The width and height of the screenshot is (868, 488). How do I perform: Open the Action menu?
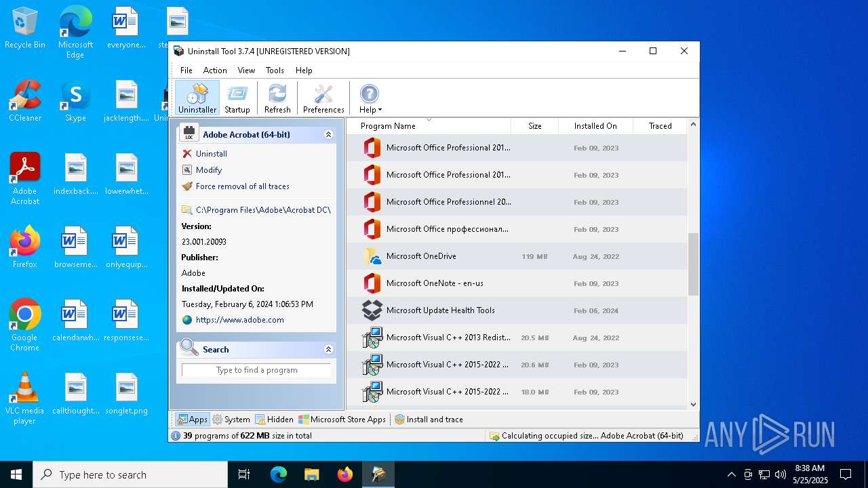215,70
